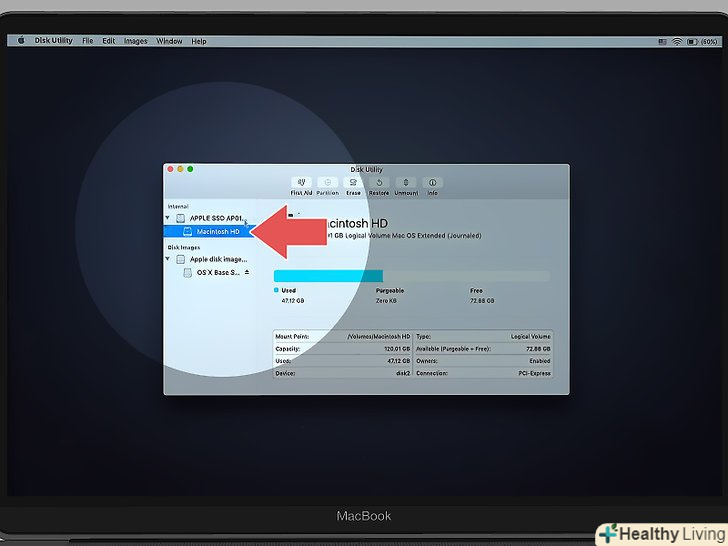Eject the OS X Base System volume
Screen dimensions: 728x546
click(x=247, y=272)
